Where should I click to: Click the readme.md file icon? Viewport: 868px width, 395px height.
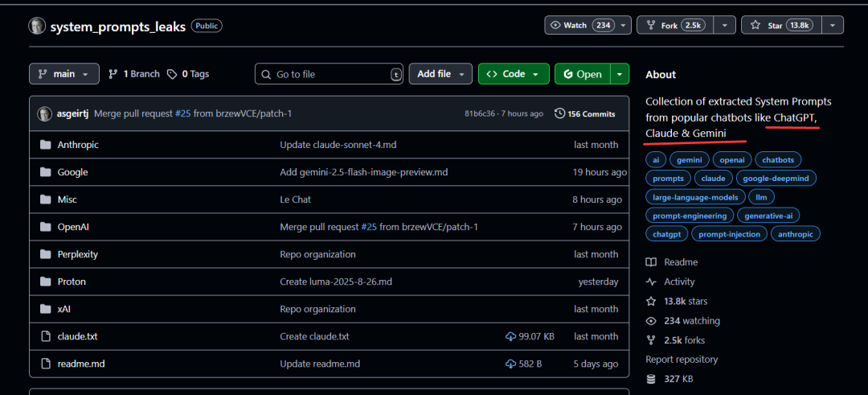pos(45,364)
